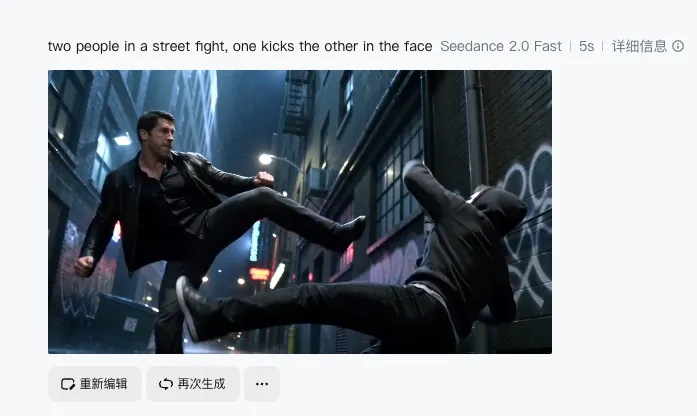Click the regenerate loop arrows icon
Image resolution: width=697 pixels, height=416 pixels.
point(166,384)
